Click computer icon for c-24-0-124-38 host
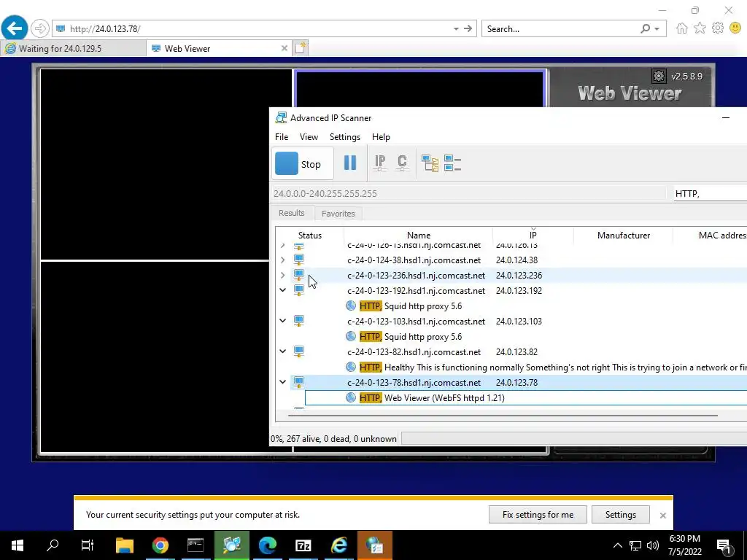The width and height of the screenshot is (747, 560). pos(298,260)
